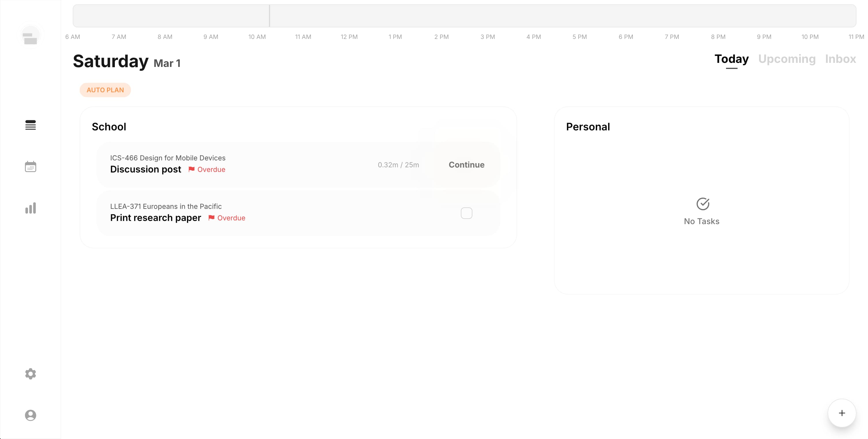Click the checkmark completion icon in Personal
The image size is (868, 439).
click(x=702, y=204)
